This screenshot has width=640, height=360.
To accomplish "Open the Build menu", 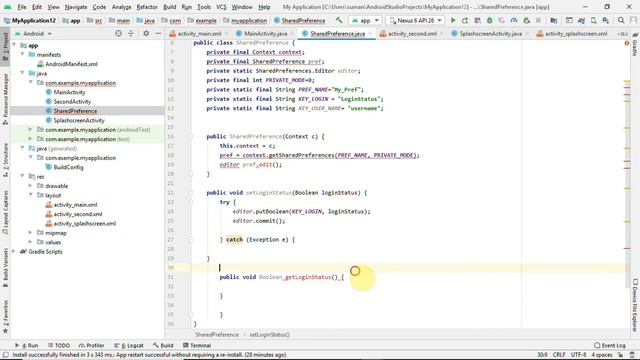I will coord(169,7).
